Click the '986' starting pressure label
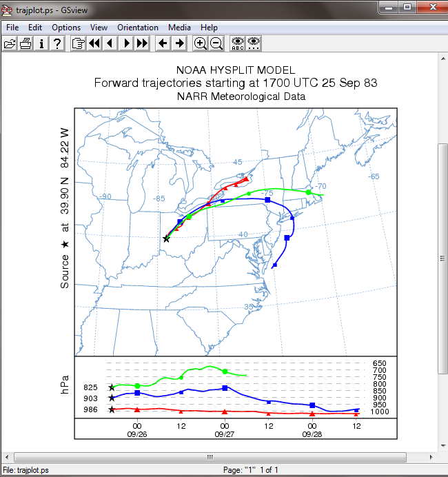448x477 pixels. pos(91,409)
